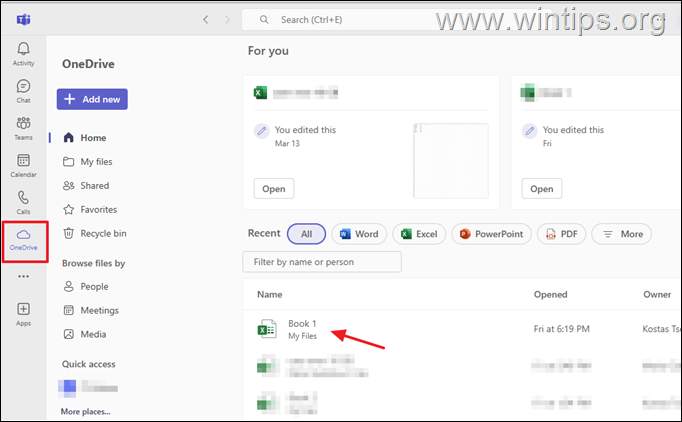Click the More places link
The height and width of the screenshot is (422, 682).
click(85, 411)
